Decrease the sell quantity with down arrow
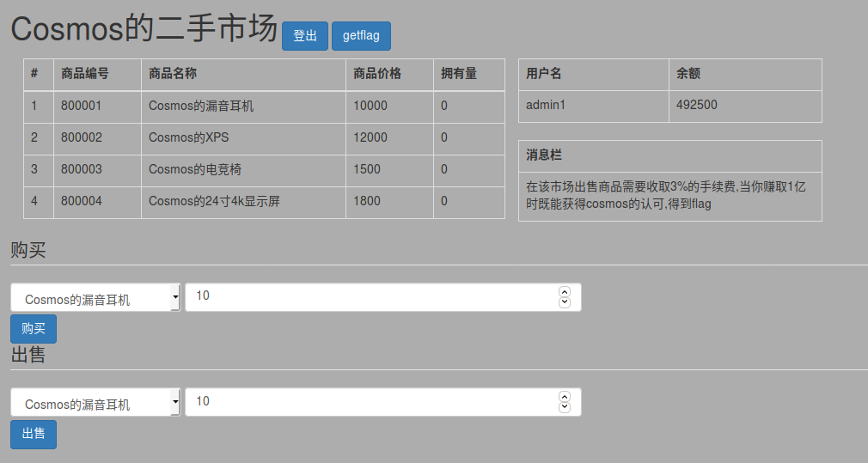This screenshot has height=463, width=868. [x=565, y=407]
